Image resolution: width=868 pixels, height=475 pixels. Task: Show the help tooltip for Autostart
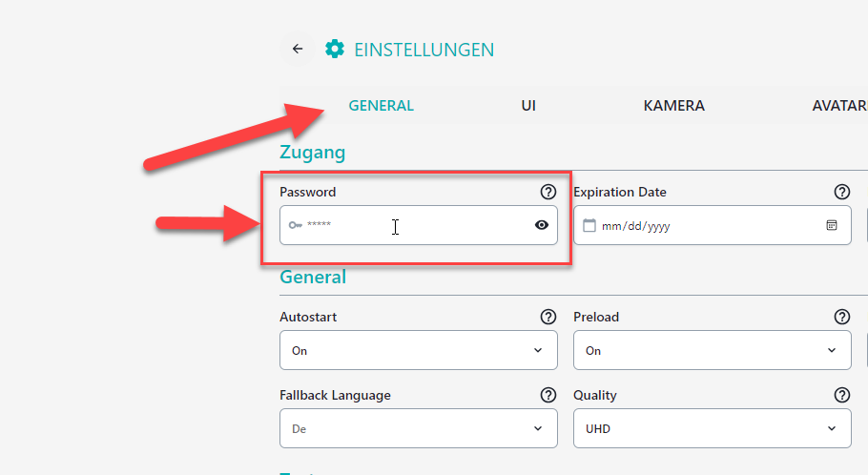point(548,317)
